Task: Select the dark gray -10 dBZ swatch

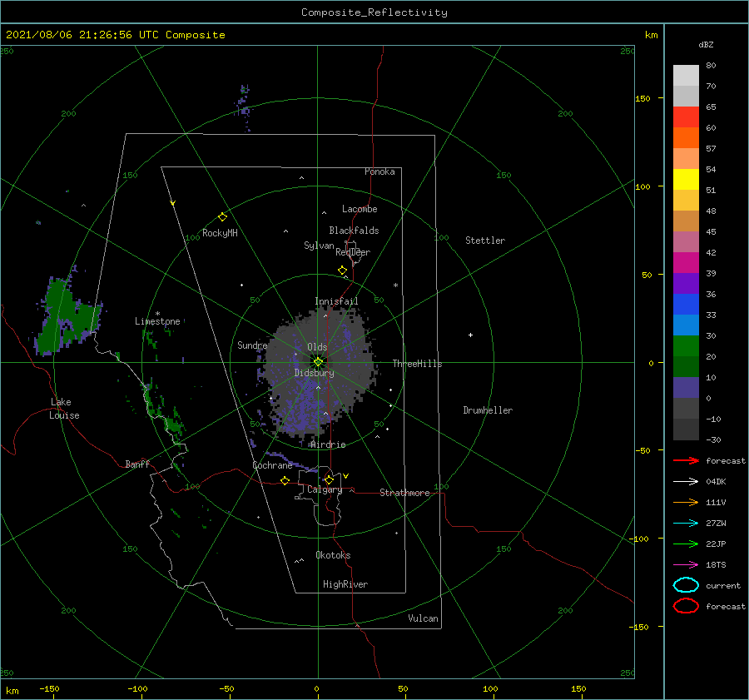Action: (x=686, y=429)
